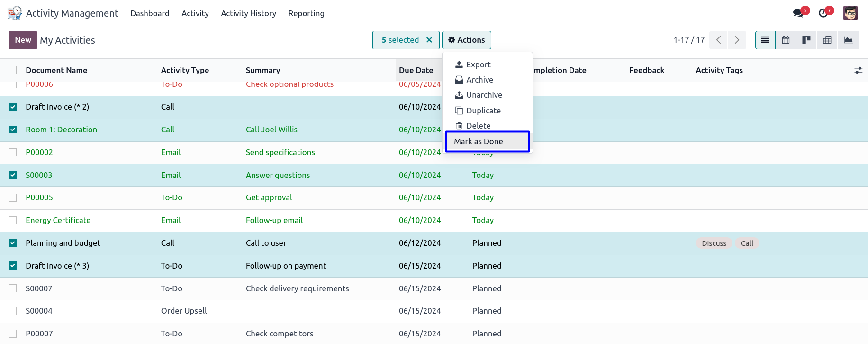
Task: Open the calendar view
Action: click(x=786, y=40)
